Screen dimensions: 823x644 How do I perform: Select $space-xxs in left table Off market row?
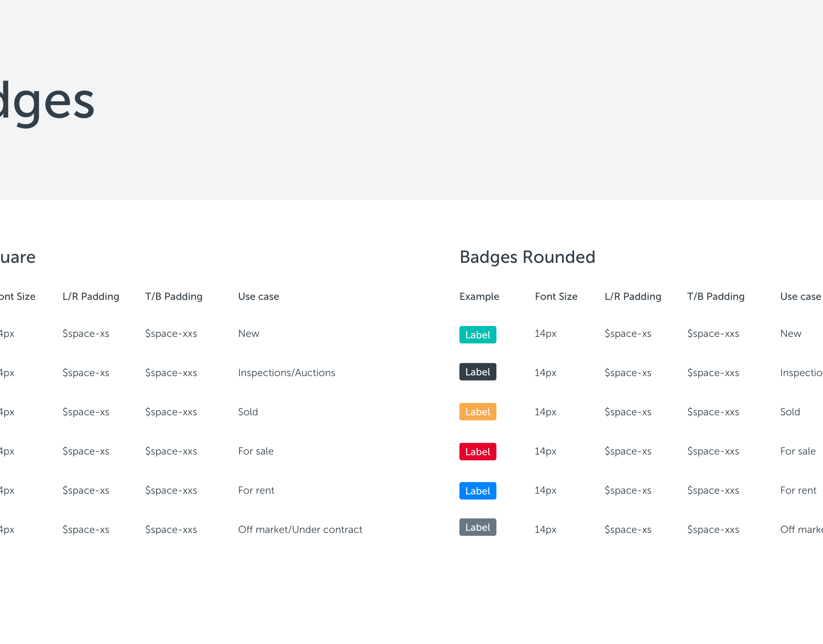[x=171, y=529]
